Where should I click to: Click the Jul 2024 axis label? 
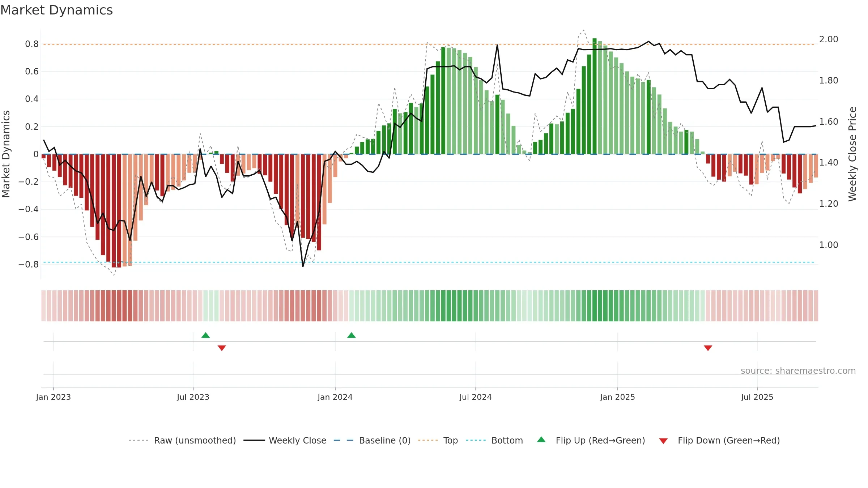[476, 397]
